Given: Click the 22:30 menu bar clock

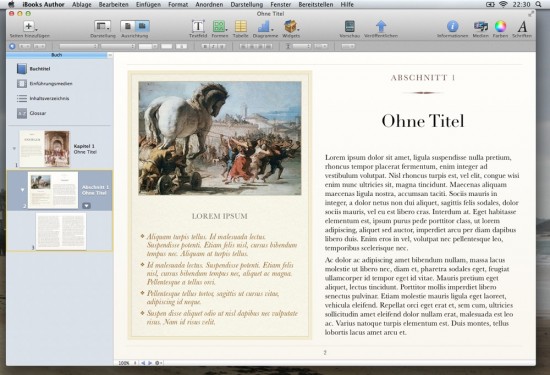Looking at the screenshot, I should coord(521,5).
